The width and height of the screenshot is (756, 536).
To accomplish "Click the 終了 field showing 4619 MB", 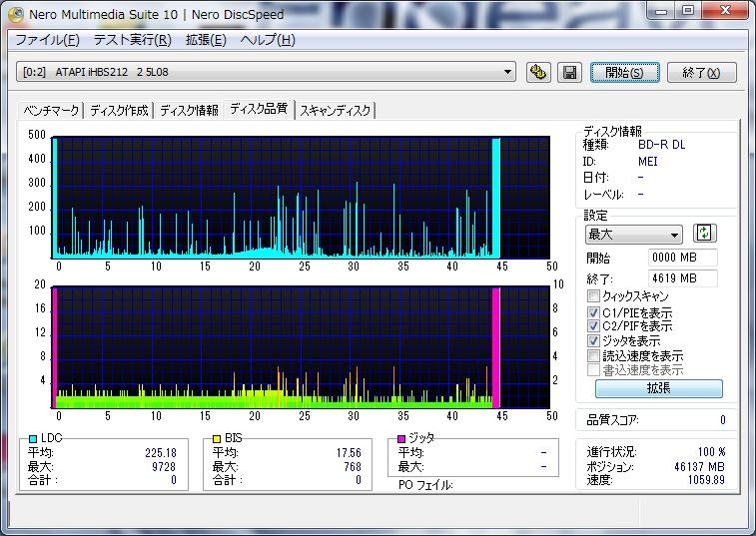I will [x=682, y=278].
